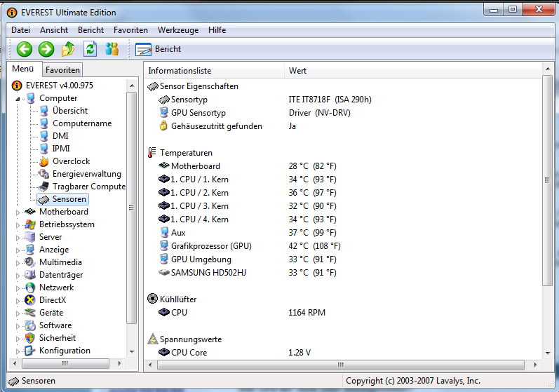Click the Konfiguration icon in tree
This screenshot has width=559, height=392.
pyautogui.click(x=30, y=351)
